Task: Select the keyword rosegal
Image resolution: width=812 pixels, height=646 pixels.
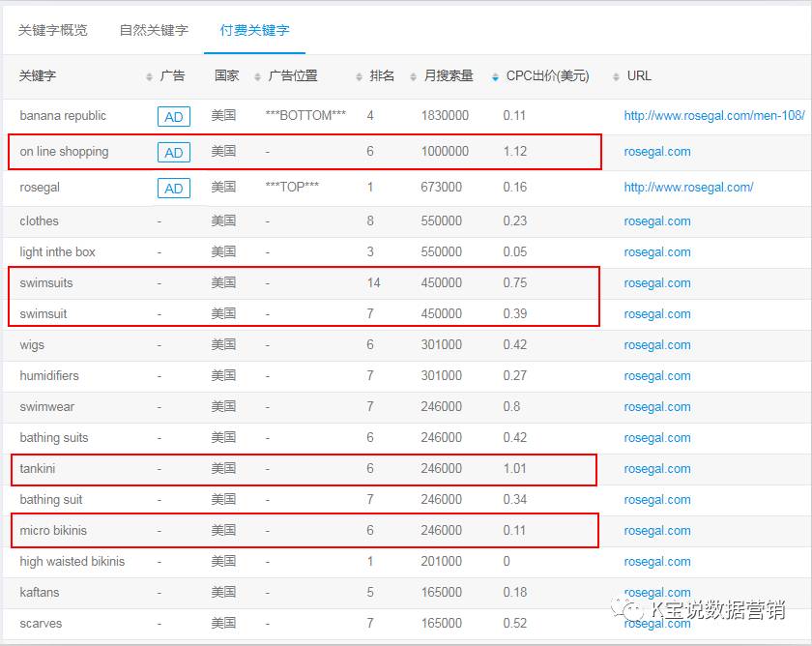Action: (40, 188)
